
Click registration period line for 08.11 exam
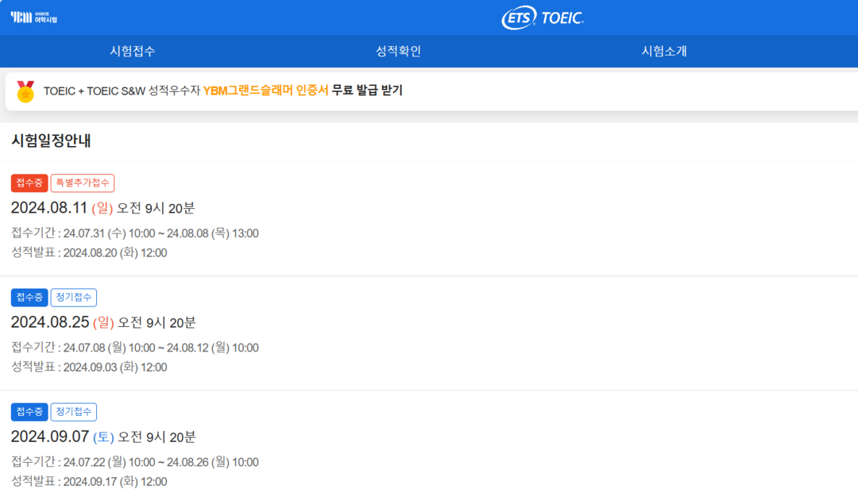coord(134,233)
